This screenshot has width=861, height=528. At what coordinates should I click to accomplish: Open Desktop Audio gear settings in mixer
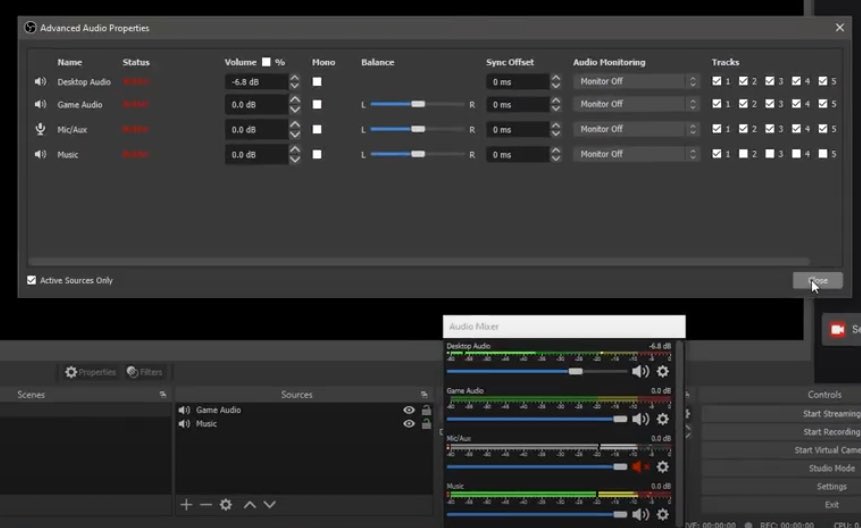point(663,372)
